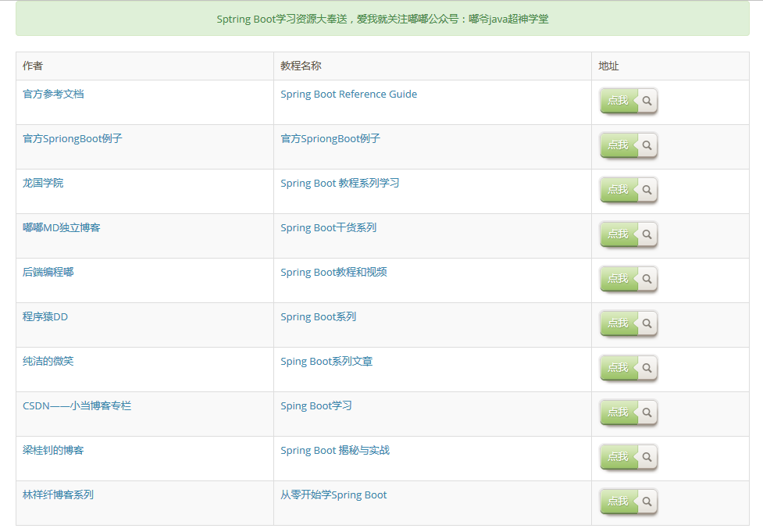Click the search icon in 龙国学院 row
The image size is (763, 532).
point(647,190)
